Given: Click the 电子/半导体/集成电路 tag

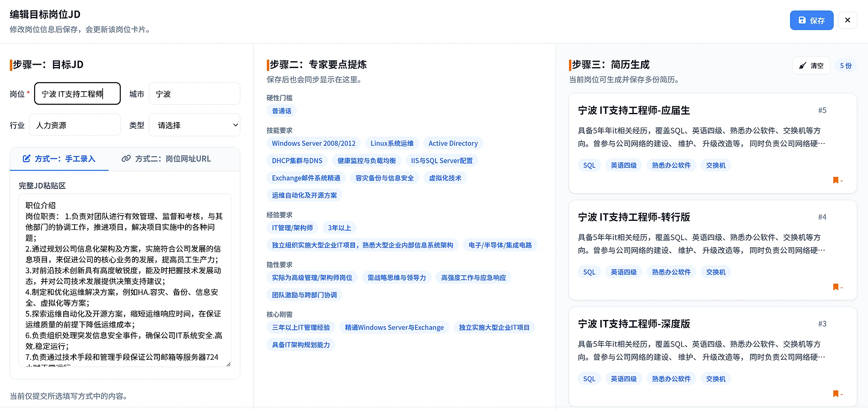Looking at the screenshot, I should tap(500, 245).
